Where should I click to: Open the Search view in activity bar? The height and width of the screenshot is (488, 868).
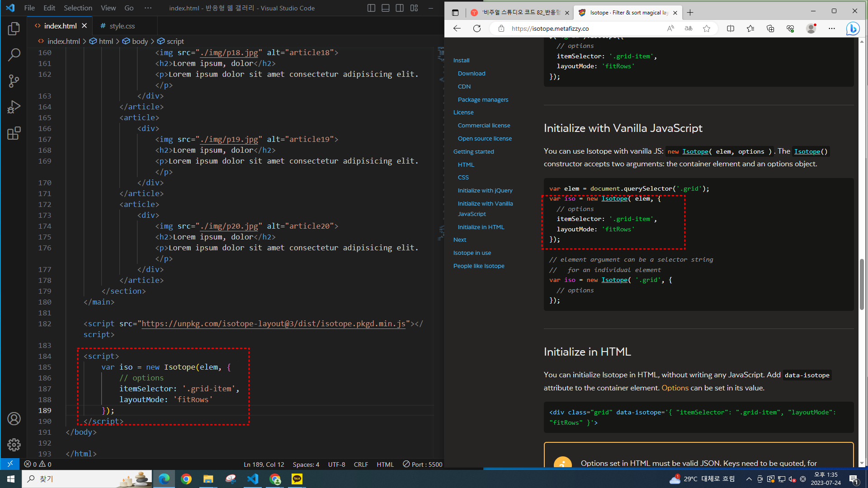pos(14,55)
